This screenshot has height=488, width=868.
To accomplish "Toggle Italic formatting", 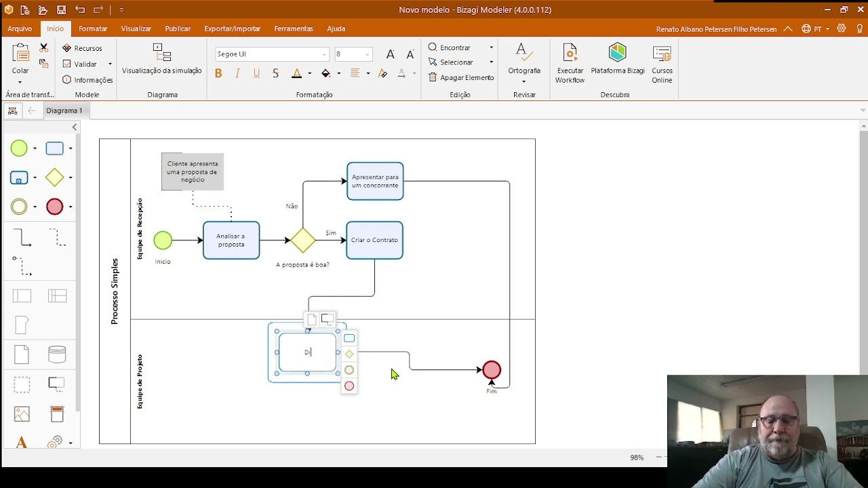I will (x=237, y=73).
